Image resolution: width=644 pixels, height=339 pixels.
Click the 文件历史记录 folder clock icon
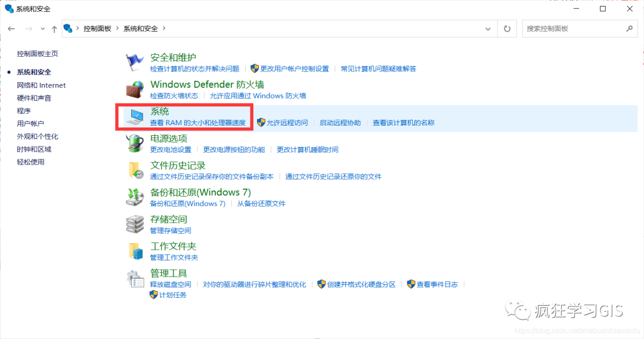(135, 170)
